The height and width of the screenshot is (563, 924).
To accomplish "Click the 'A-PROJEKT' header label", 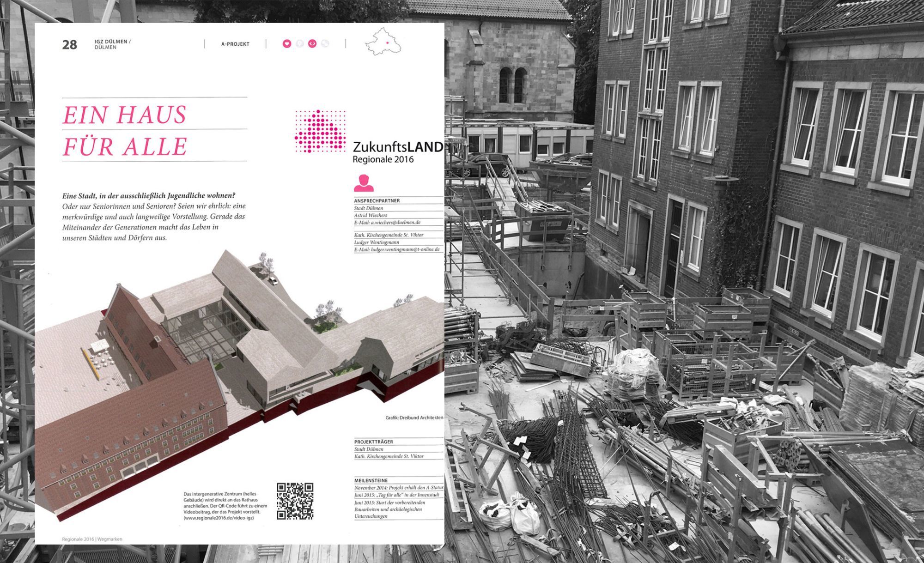I will [x=235, y=44].
